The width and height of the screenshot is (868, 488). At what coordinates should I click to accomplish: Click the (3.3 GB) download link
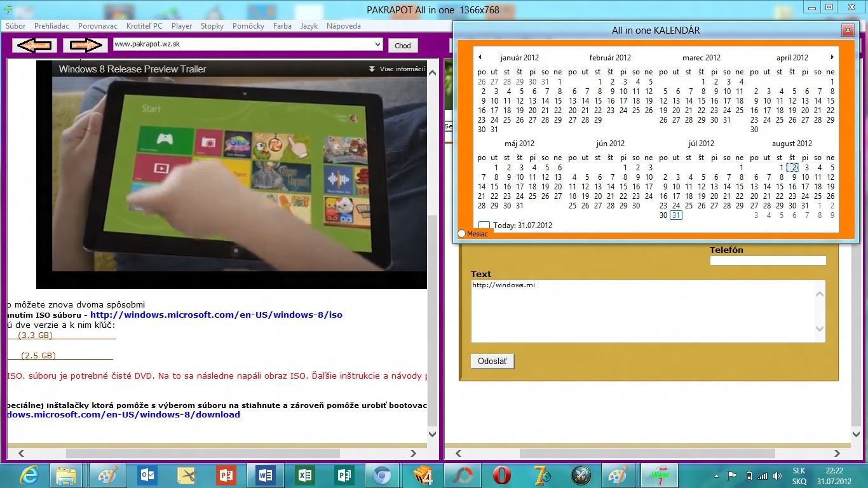coord(35,335)
